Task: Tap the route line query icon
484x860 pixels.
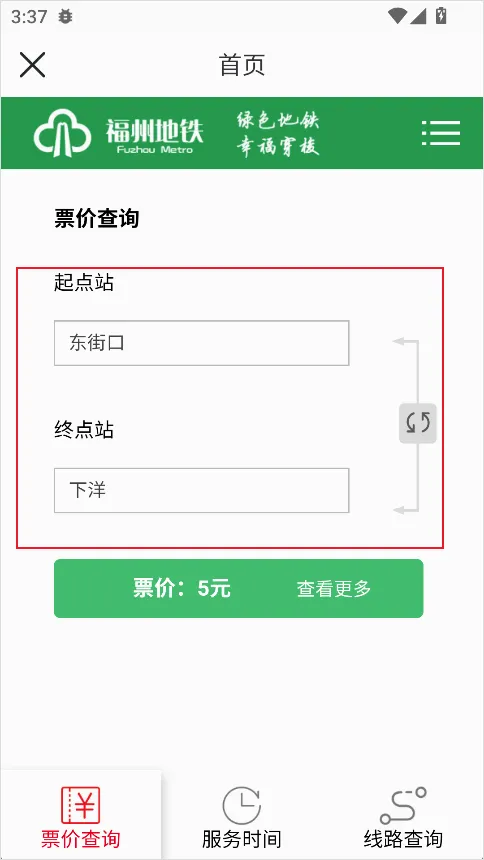Action: tap(403, 805)
